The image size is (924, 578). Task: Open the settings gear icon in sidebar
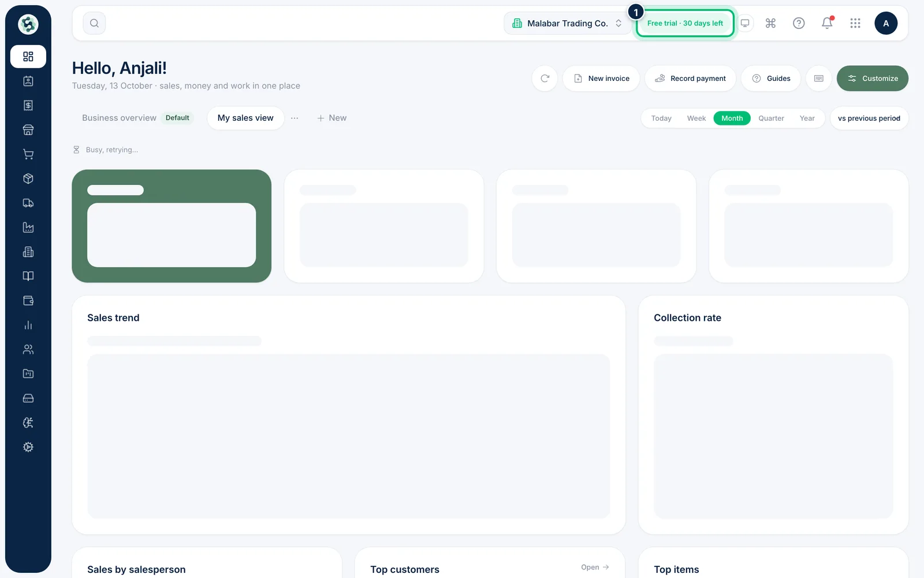pyautogui.click(x=28, y=447)
